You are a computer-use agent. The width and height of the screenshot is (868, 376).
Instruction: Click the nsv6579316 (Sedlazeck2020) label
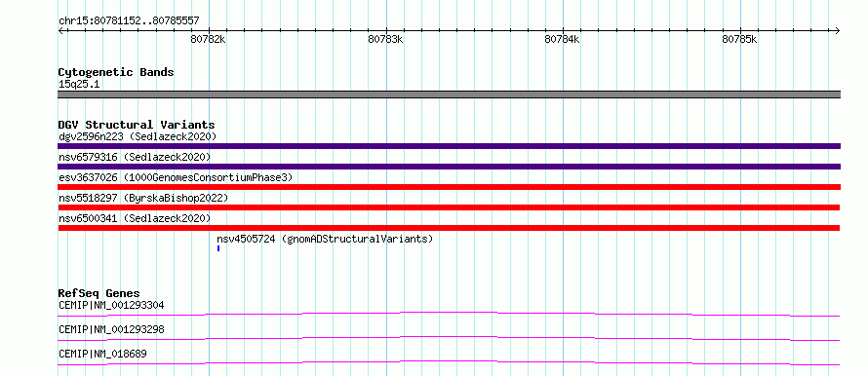(x=135, y=157)
